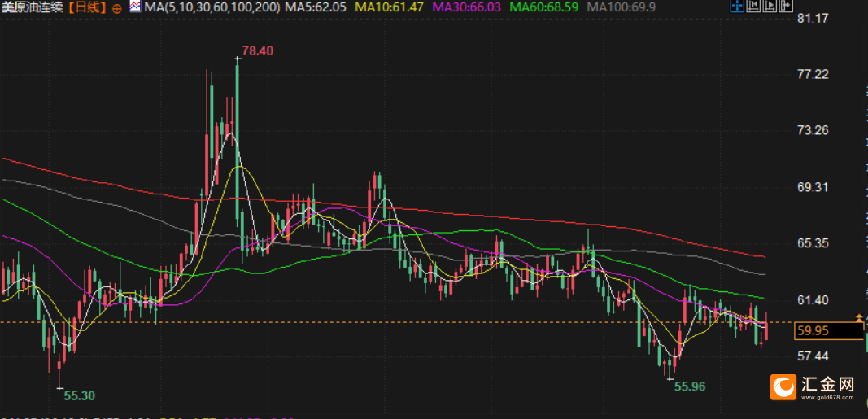Activate the blue crosshair cursor tool
Screen dimensions: 868x419
point(737,6)
